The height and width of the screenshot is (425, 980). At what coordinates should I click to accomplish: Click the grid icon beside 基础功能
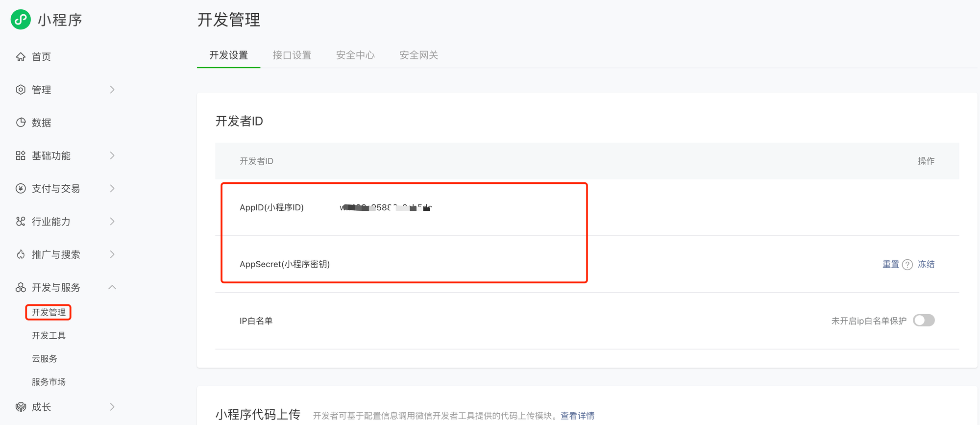[21, 155]
